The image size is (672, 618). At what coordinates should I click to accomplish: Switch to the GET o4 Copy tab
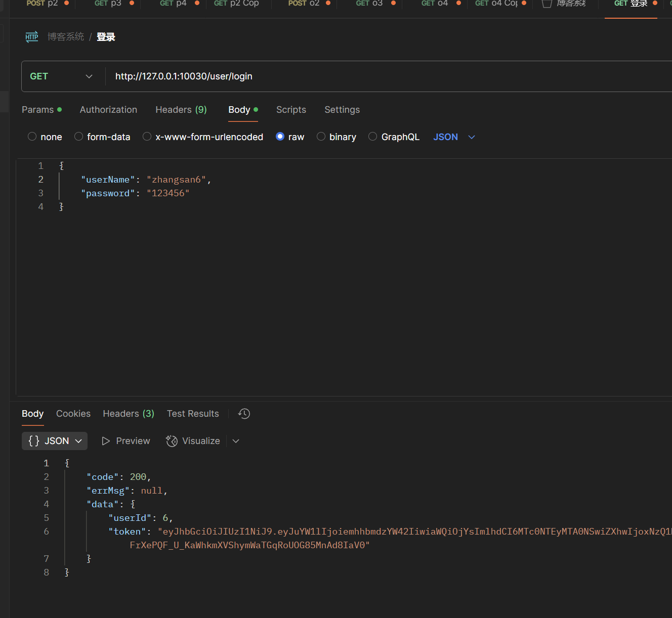tap(500, 4)
